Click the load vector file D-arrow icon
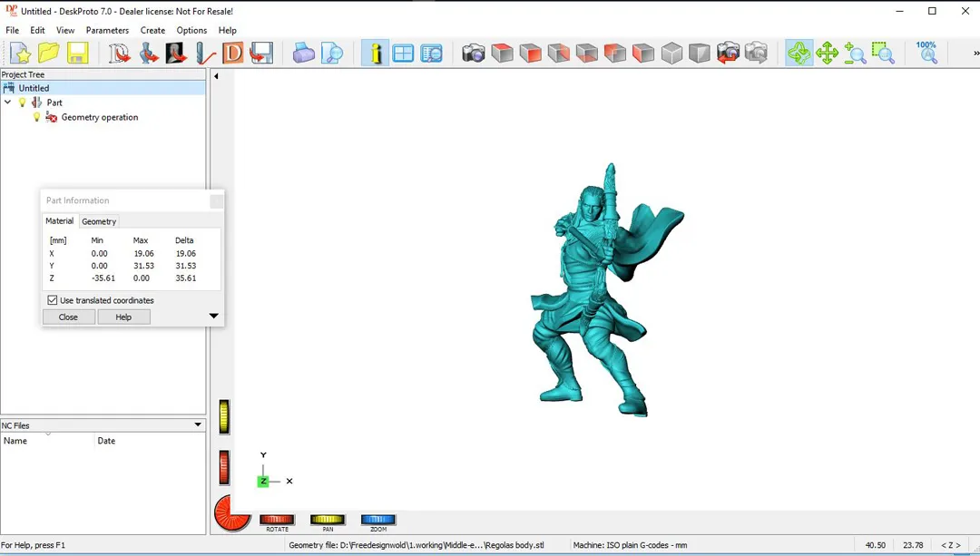Image resolution: width=980 pixels, height=556 pixels. point(120,54)
